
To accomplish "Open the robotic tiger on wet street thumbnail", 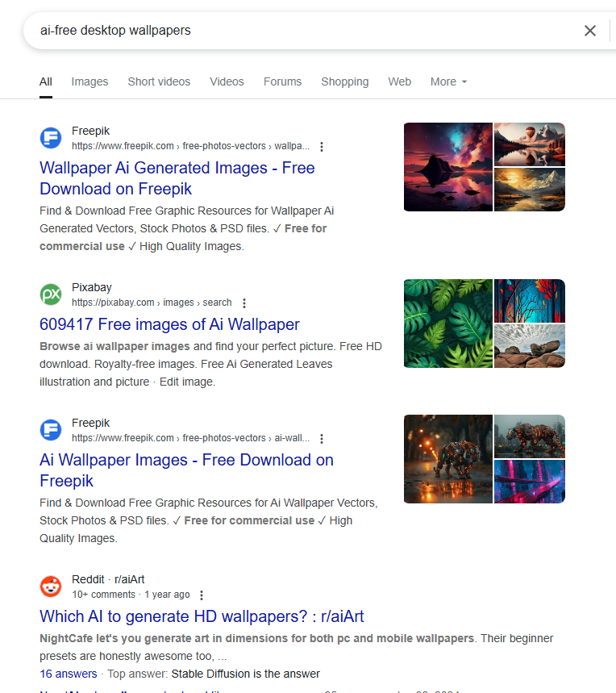I will pos(448,459).
